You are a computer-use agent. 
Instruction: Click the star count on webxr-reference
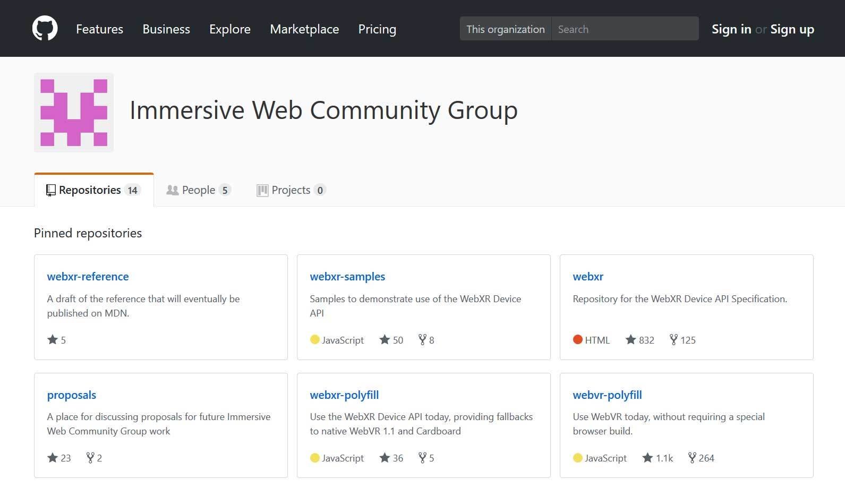[x=63, y=340]
